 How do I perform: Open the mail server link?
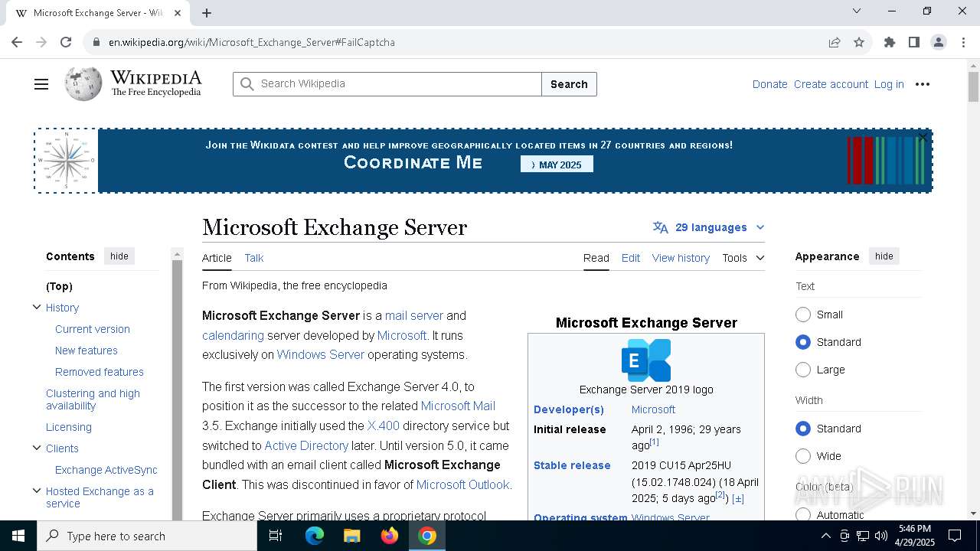(x=414, y=315)
